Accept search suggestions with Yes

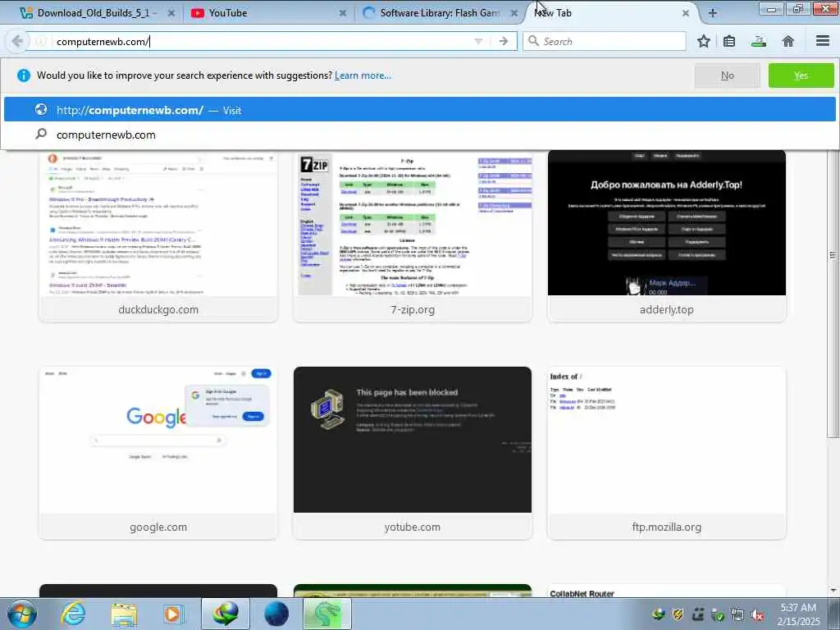coord(801,75)
